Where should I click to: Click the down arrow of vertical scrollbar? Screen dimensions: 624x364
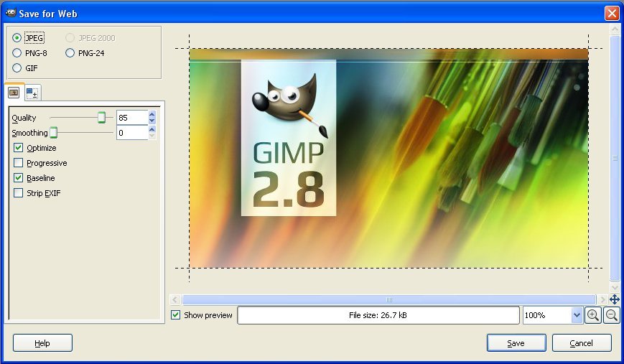[x=615, y=287]
